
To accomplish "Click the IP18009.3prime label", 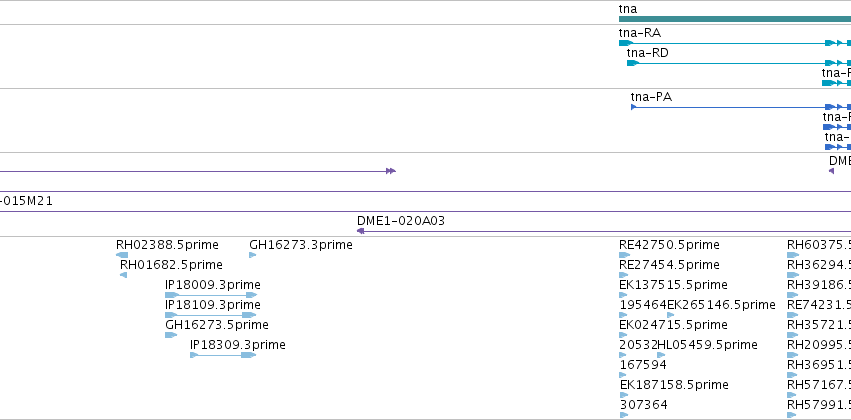I will coord(213,285).
